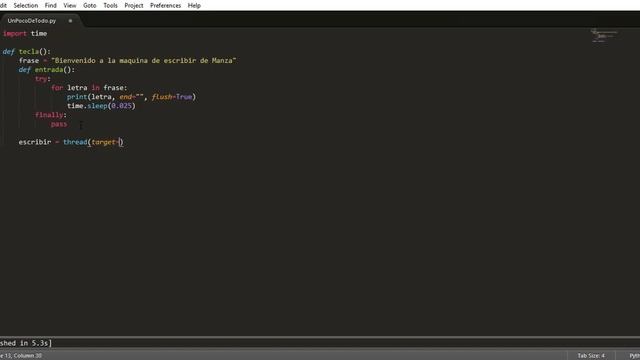Open the Selection menu
640x360 pixels.
click(25, 5)
